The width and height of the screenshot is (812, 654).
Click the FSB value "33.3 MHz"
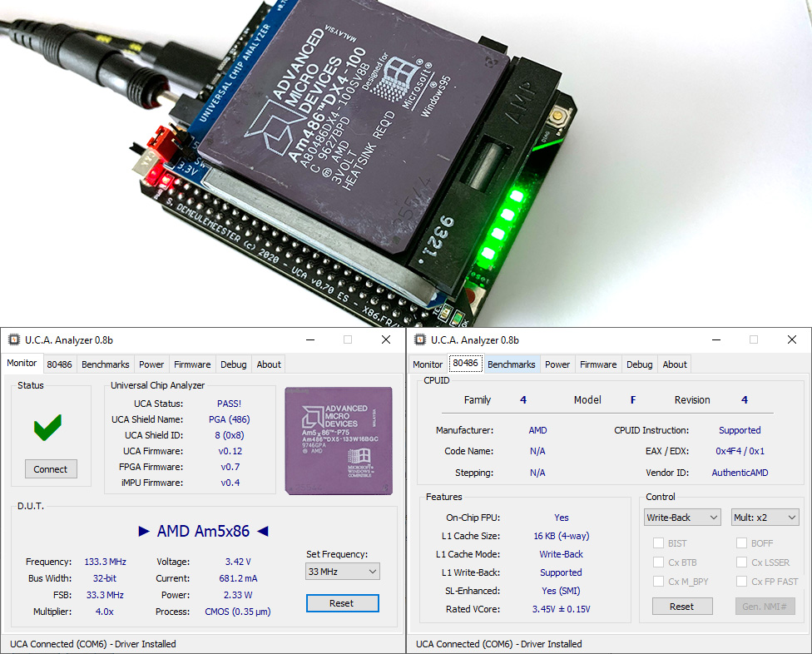tap(105, 595)
